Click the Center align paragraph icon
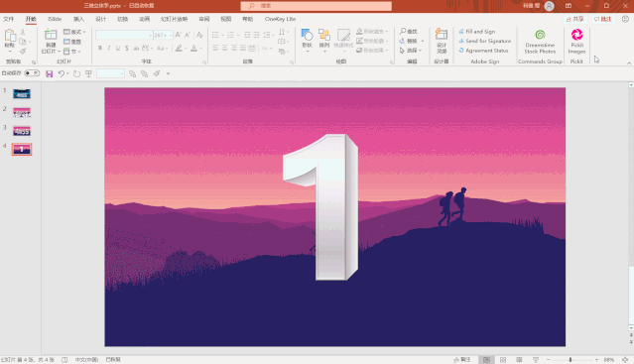 [x=225, y=48]
